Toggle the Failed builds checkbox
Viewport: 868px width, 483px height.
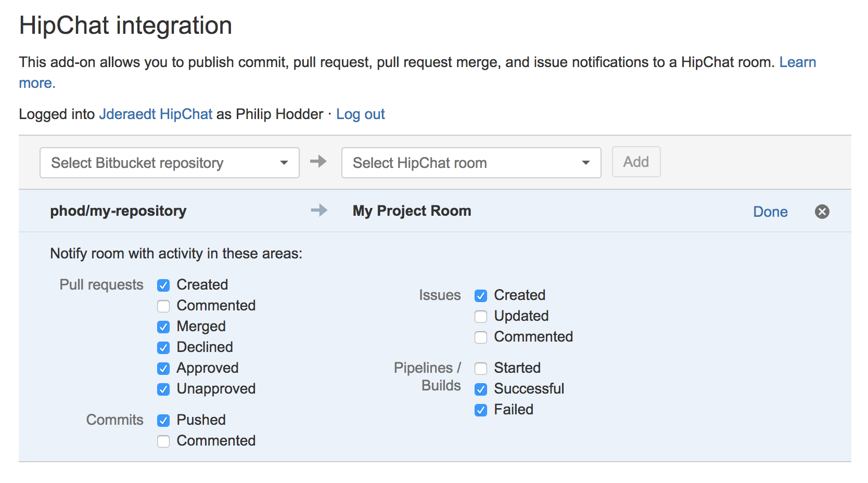click(x=481, y=410)
